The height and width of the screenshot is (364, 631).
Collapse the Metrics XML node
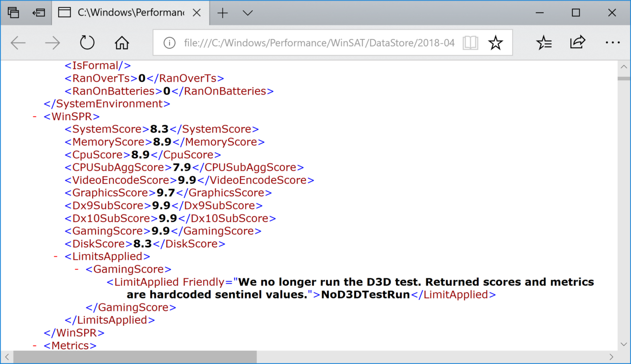[x=35, y=346]
